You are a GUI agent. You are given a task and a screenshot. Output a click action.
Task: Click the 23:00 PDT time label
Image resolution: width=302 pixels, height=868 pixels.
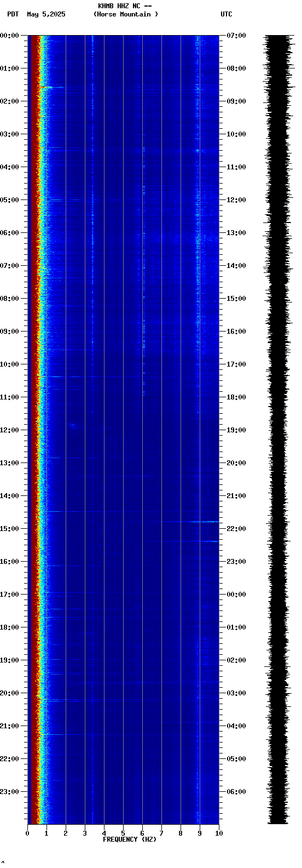(x=9, y=792)
